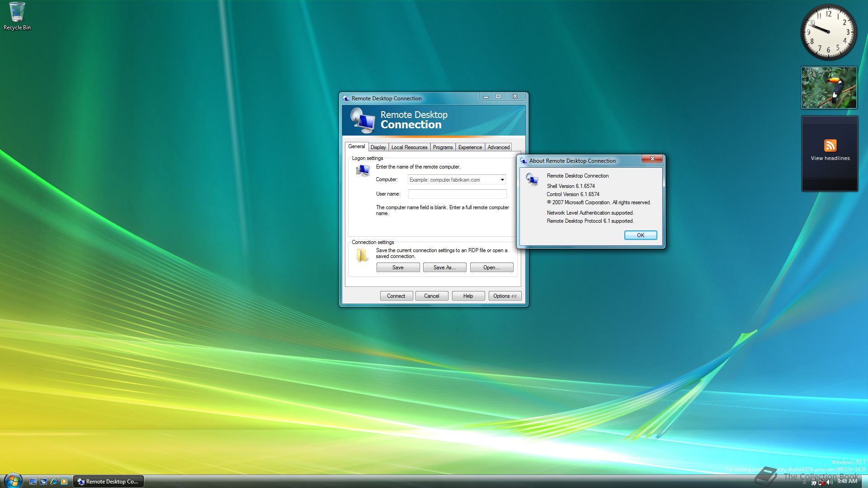Minimize the Remote Desktop Connection window
This screenshot has width=868, height=488.
point(486,97)
